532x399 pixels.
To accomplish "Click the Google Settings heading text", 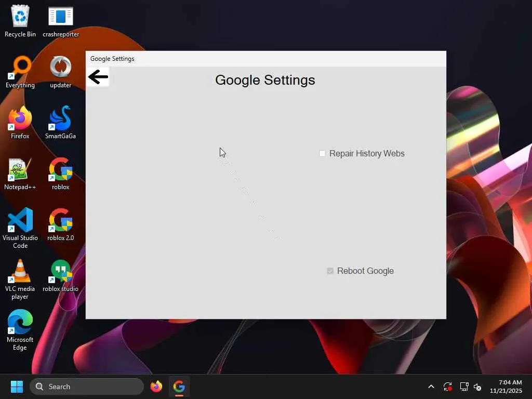I will (265, 80).
